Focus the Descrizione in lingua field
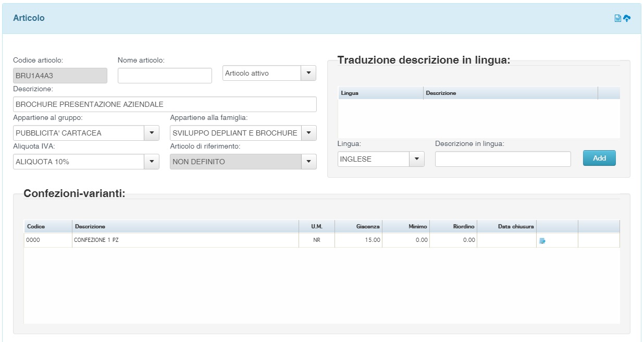The width and height of the screenshot is (644, 342). coord(503,159)
